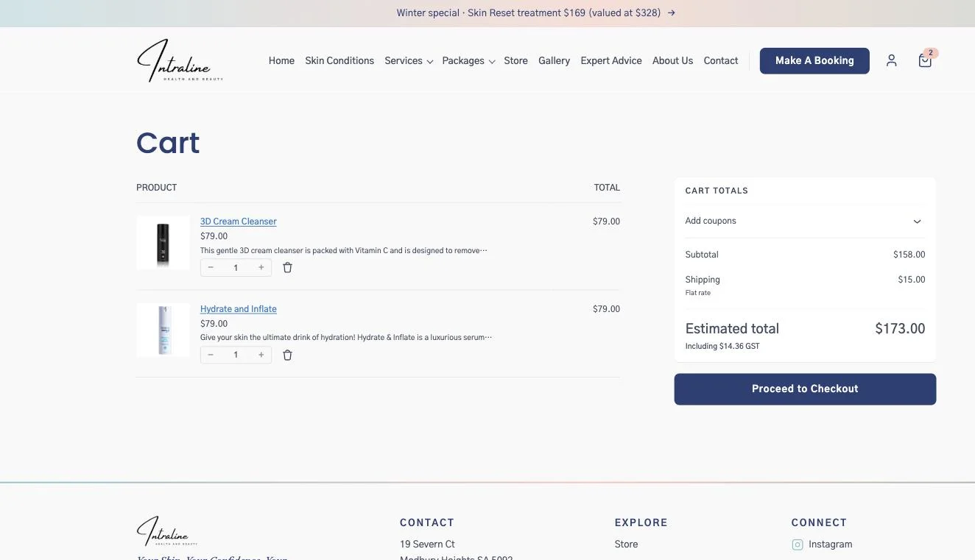Open Skin Conditions page
975x560 pixels.
(339, 60)
